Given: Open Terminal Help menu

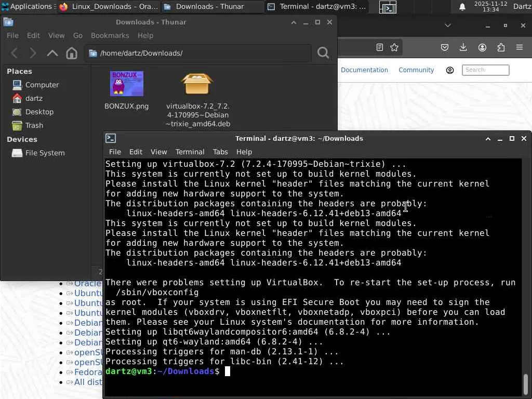Looking at the screenshot, I should tap(244, 152).
